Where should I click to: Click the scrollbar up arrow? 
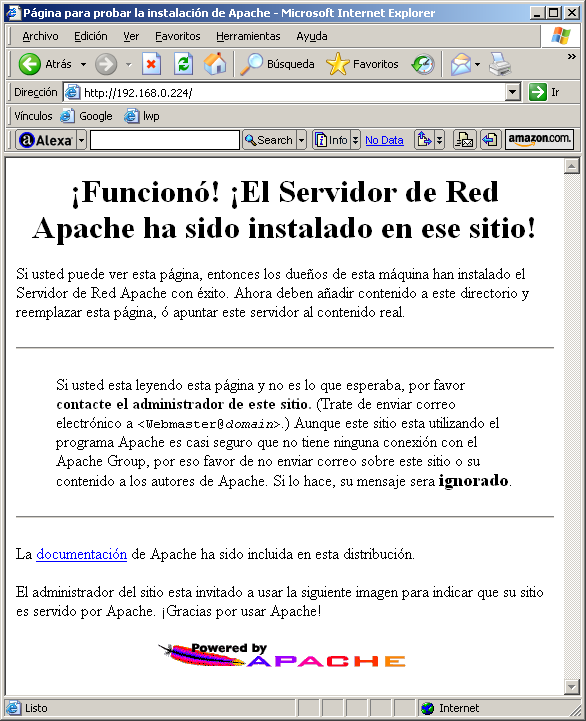tap(571, 166)
